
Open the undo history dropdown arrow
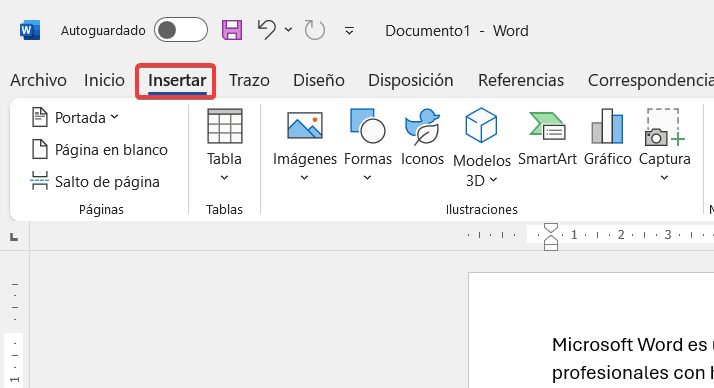click(x=288, y=30)
